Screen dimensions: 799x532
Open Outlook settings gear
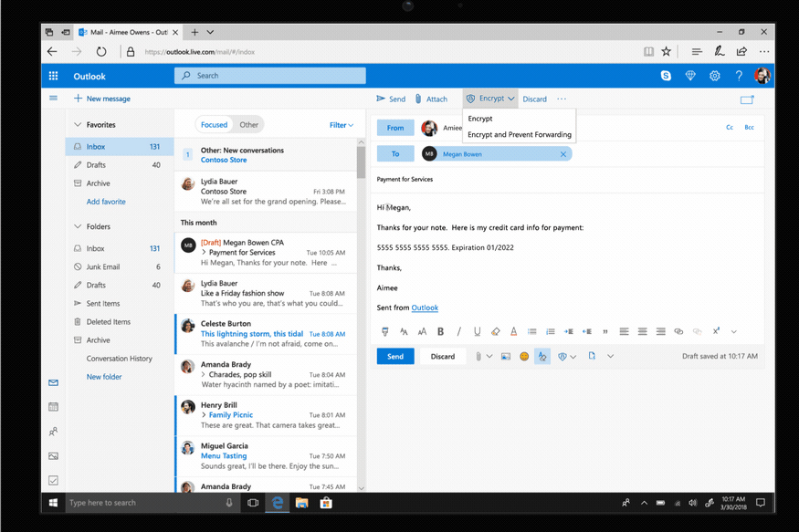[714, 76]
